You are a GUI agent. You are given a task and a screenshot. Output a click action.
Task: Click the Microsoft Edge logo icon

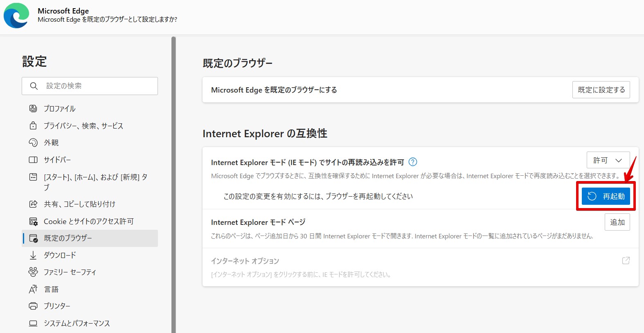click(16, 16)
